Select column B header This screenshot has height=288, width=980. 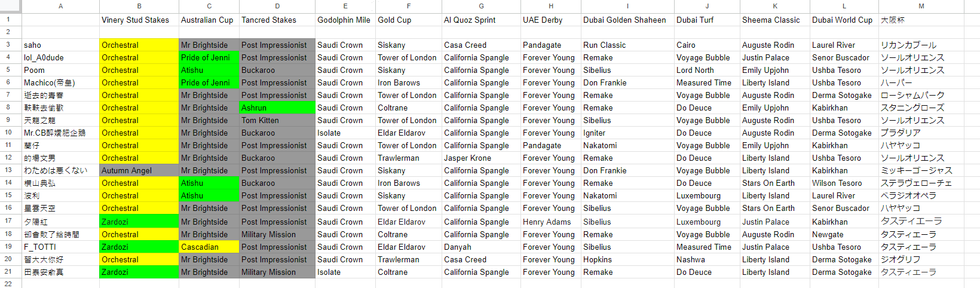pyautogui.click(x=139, y=6)
